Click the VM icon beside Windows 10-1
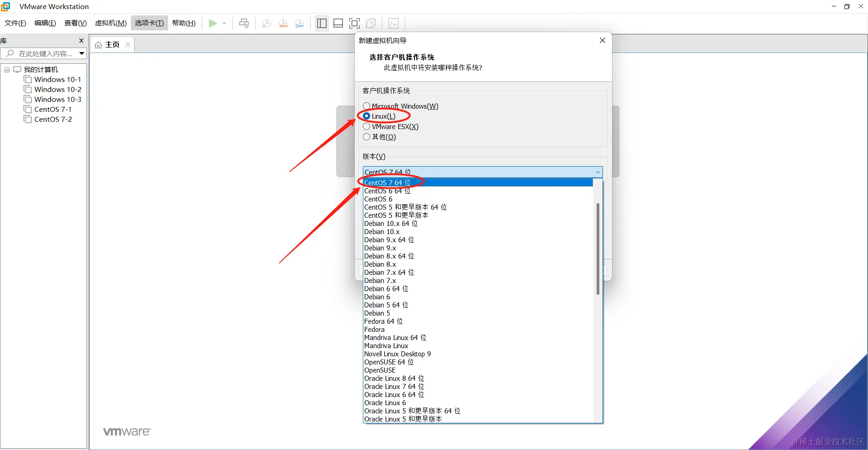 point(28,79)
